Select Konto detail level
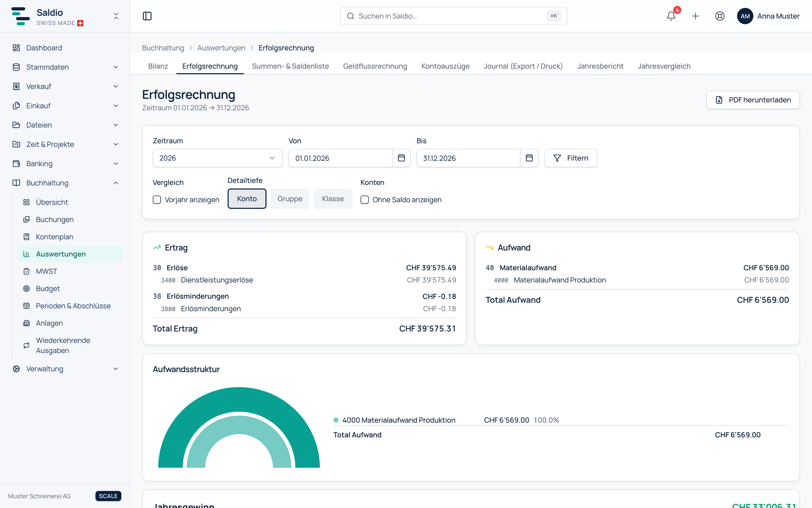 pyautogui.click(x=247, y=199)
